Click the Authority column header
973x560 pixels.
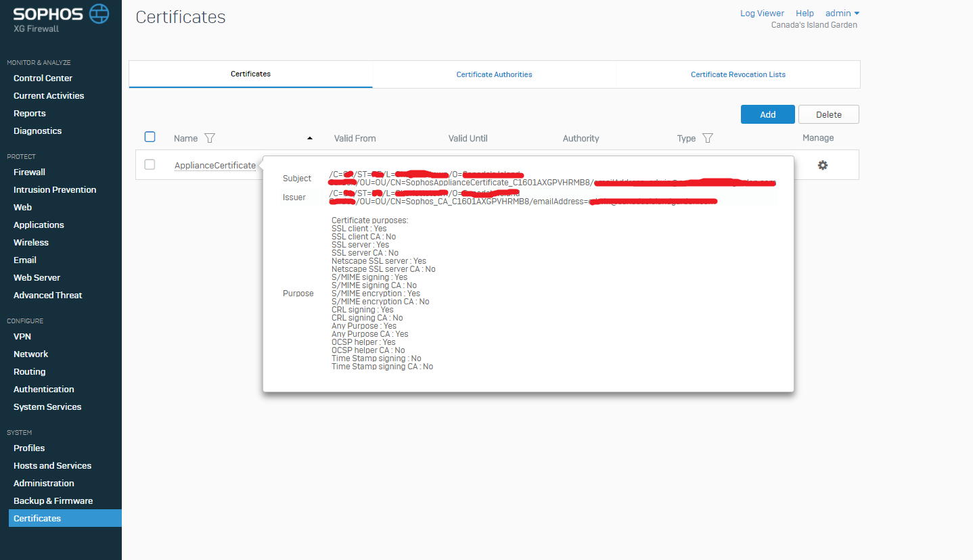click(581, 138)
